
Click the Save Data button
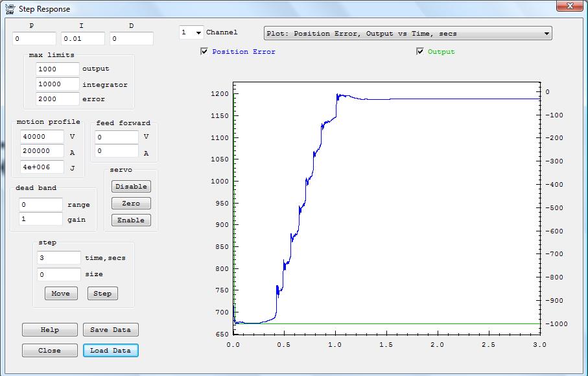(110, 330)
